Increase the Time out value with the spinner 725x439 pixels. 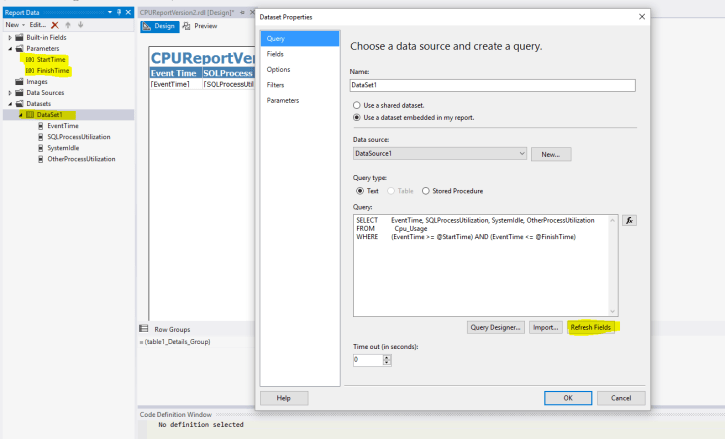click(387, 357)
